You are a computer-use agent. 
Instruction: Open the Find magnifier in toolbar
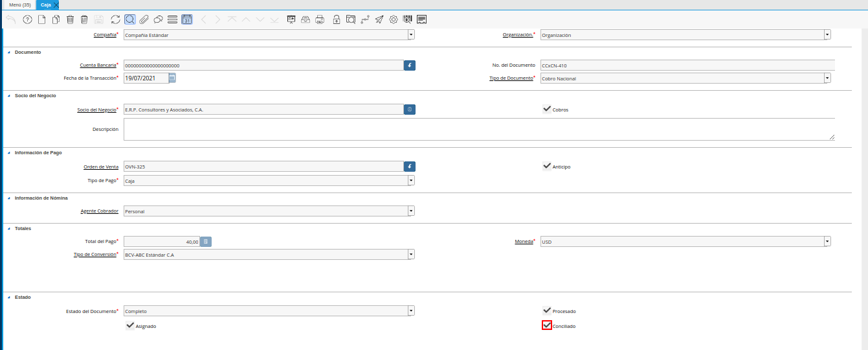pos(129,19)
